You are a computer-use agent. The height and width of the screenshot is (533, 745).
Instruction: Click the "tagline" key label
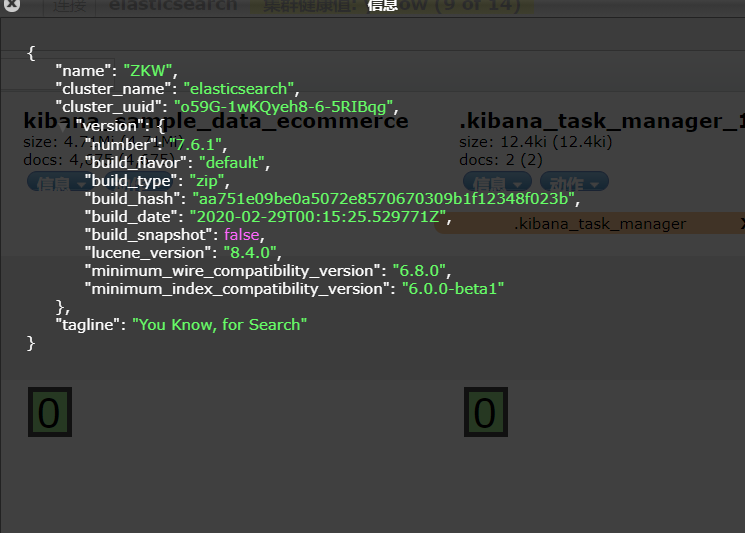(x=87, y=325)
